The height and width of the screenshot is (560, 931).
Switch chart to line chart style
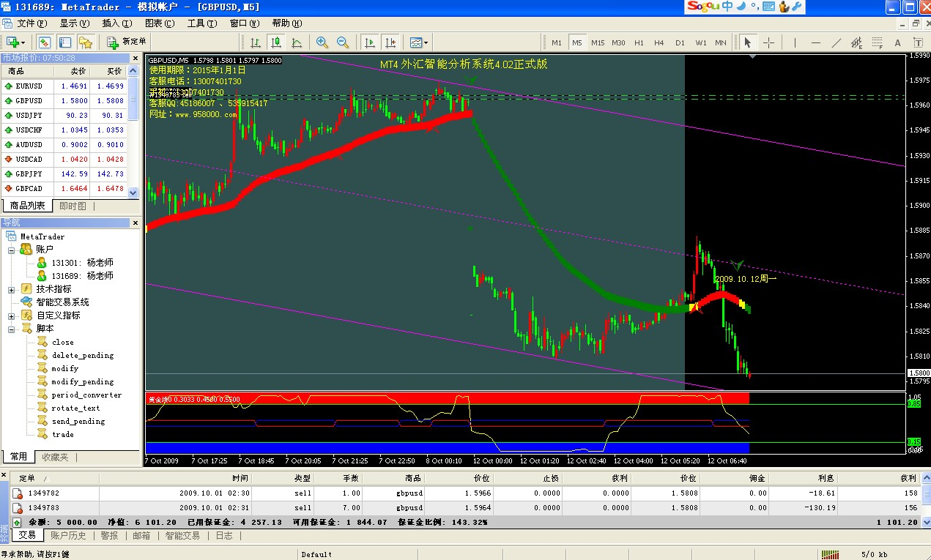[x=297, y=42]
